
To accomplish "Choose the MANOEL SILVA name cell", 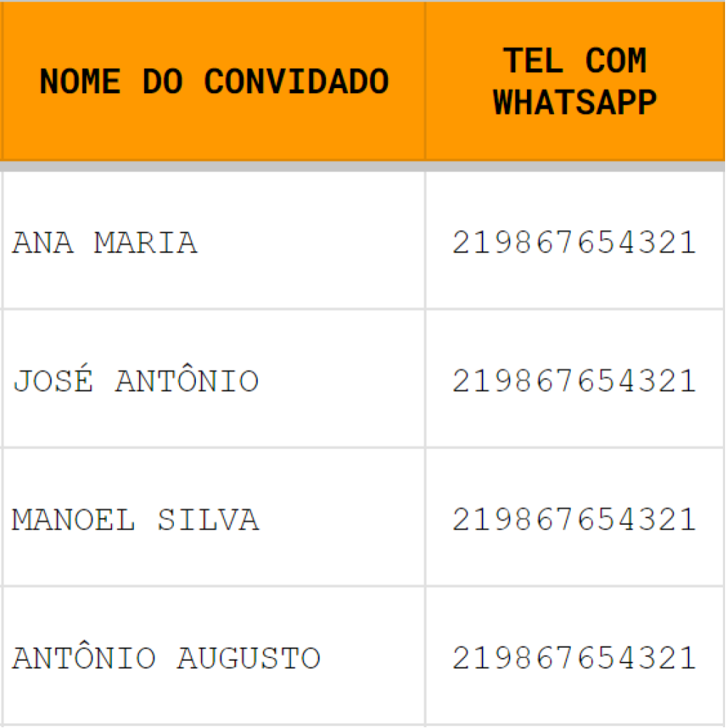I will [213, 517].
